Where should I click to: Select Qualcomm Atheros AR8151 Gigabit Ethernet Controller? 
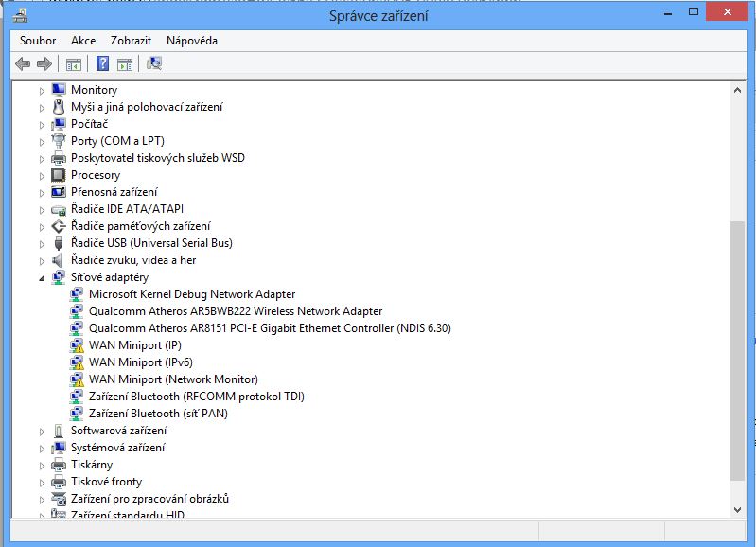click(x=270, y=328)
